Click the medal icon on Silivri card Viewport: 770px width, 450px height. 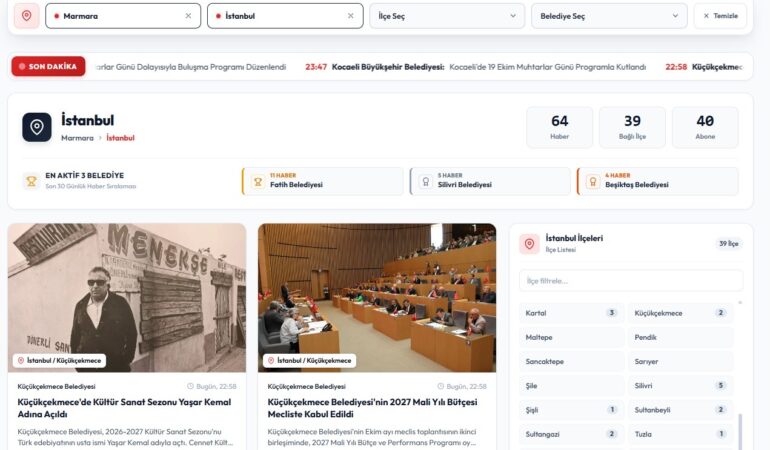(426, 181)
